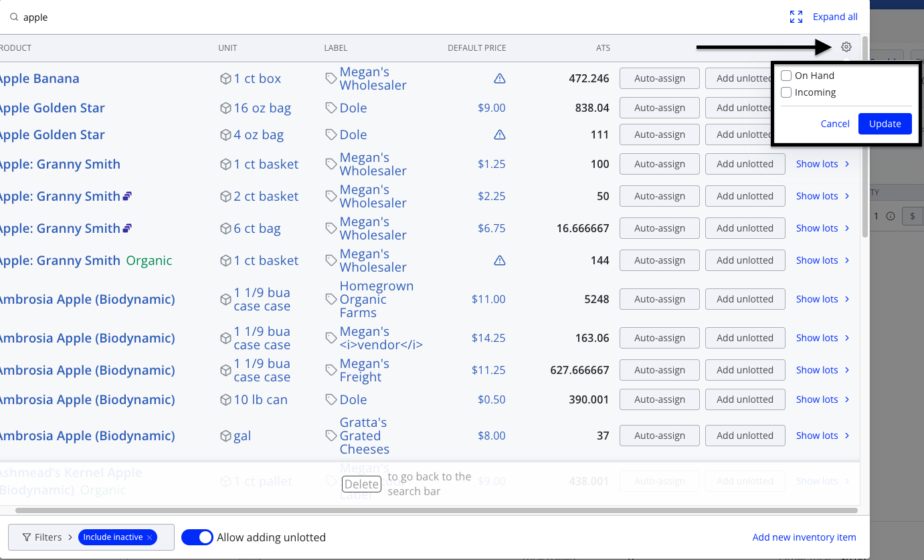
Task: Click the filter funnel icon
Action: click(27, 537)
